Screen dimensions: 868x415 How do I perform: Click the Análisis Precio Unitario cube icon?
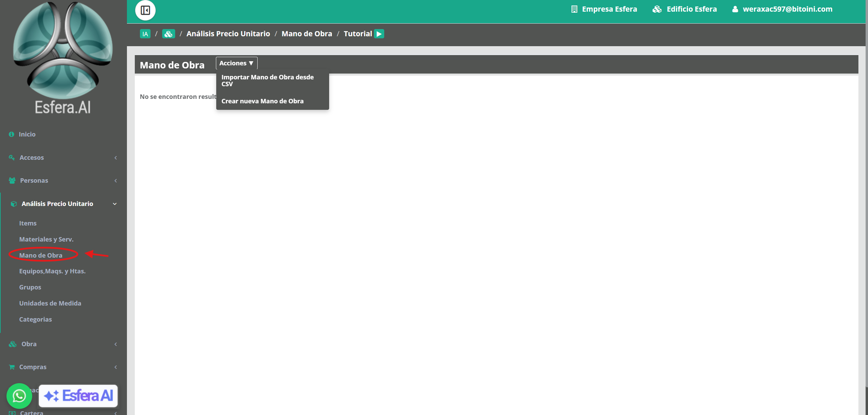14,204
